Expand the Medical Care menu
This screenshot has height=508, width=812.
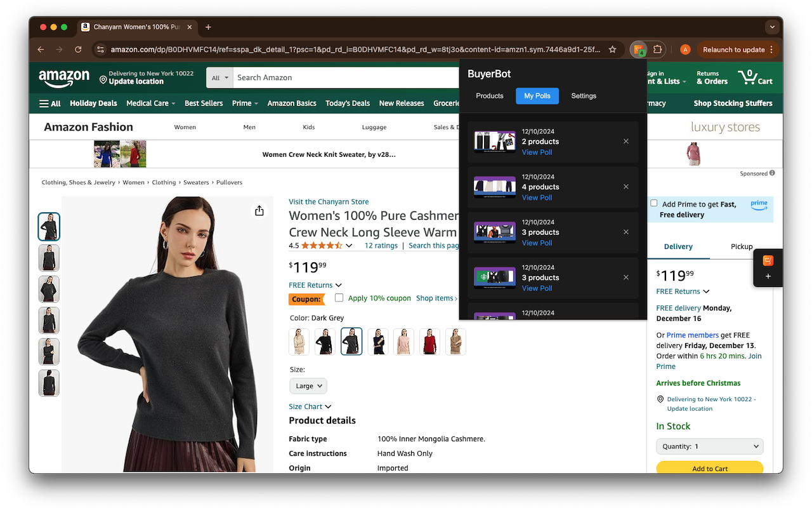[x=151, y=104]
